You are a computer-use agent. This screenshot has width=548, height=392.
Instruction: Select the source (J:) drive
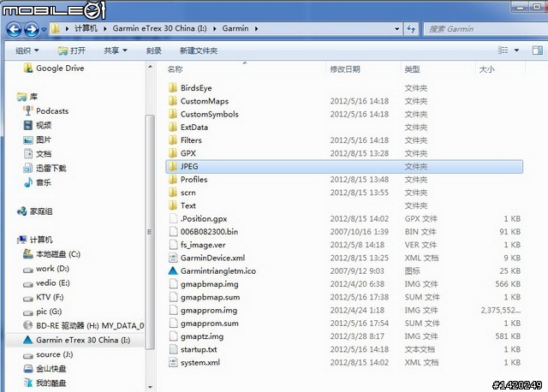coord(48,354)
